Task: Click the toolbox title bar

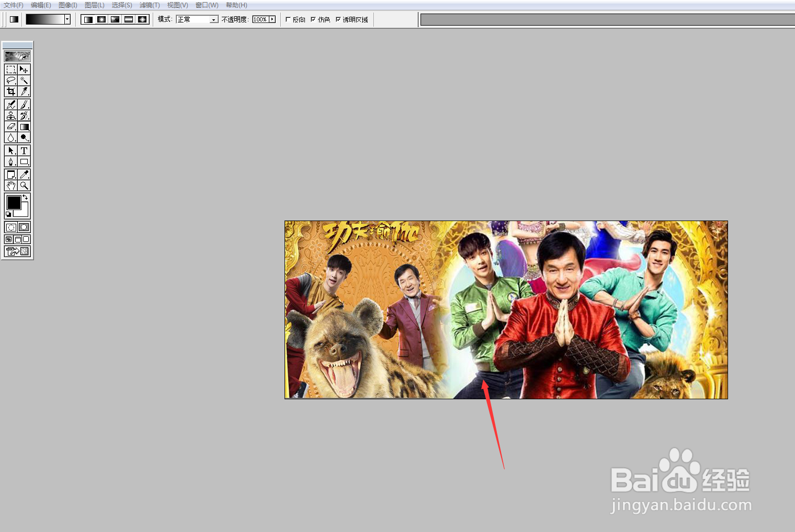Action: 17,45
